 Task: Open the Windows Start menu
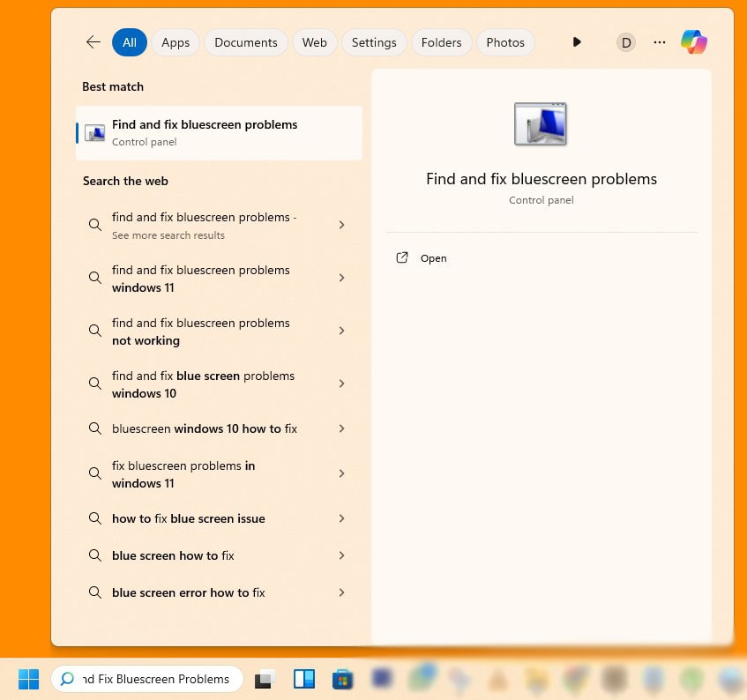coord(29,679)
